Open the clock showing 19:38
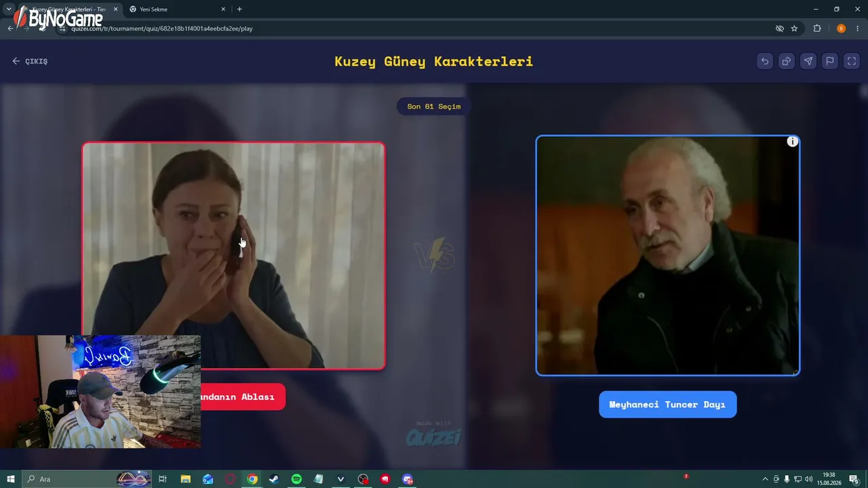 pos(829,479)
